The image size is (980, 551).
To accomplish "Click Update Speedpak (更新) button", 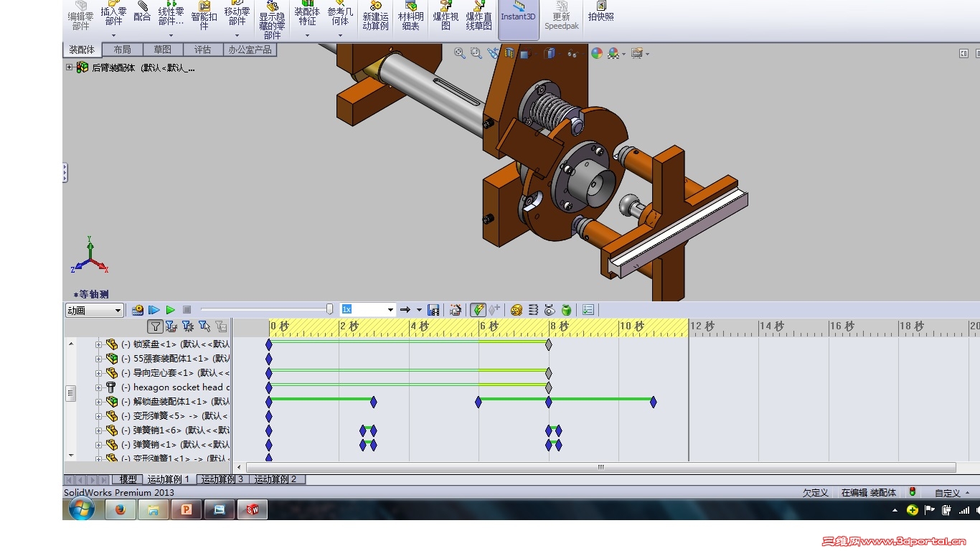I will point(561,16).
